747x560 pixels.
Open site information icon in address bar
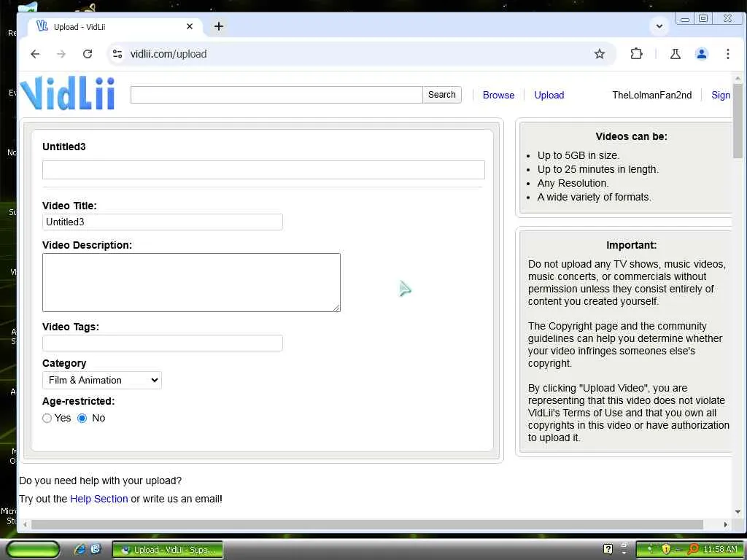click(117, 54)
